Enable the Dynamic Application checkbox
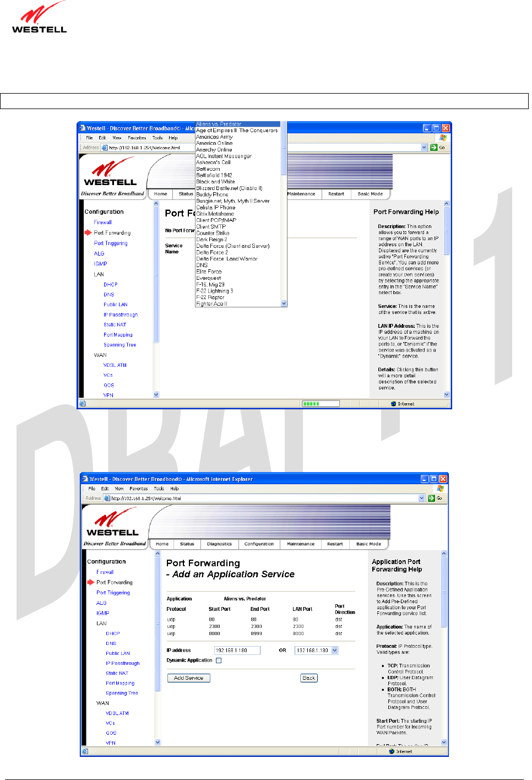This screenshot has width=532, height=780. tap(219, 660)
